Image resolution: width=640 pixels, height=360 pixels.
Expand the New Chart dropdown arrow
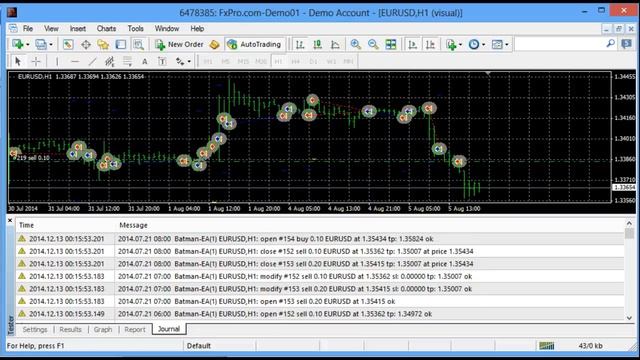(x=28, y=44)
